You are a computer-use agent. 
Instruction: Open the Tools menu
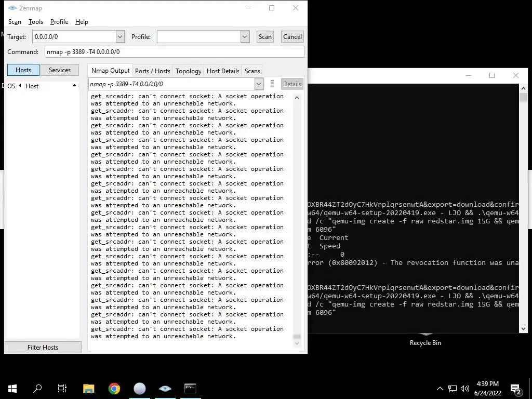[x=36, y=22]
